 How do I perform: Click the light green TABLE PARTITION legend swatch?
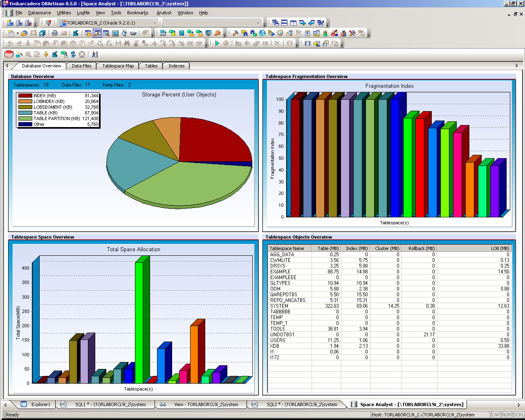25,118
